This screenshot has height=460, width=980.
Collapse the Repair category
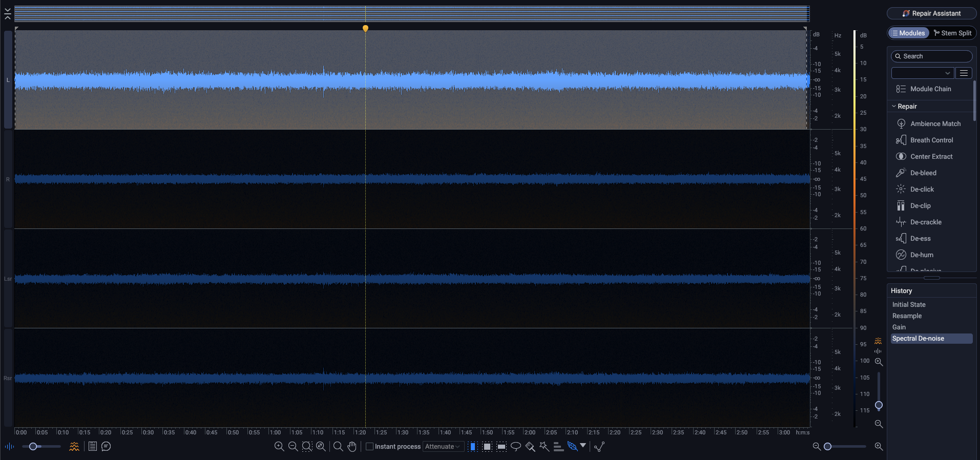(x=894, y=106)
